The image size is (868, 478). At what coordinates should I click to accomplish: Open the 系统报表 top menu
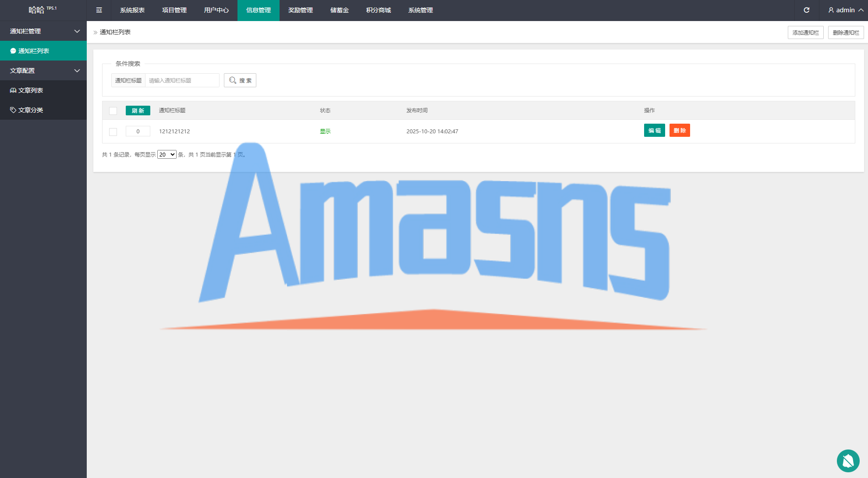click(132, 10)
